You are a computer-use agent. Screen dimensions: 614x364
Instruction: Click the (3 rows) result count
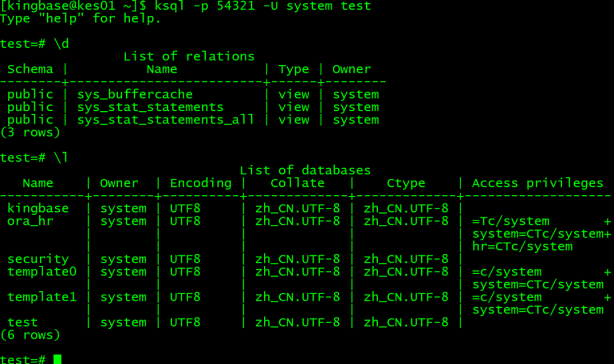(x=30, y=132)
